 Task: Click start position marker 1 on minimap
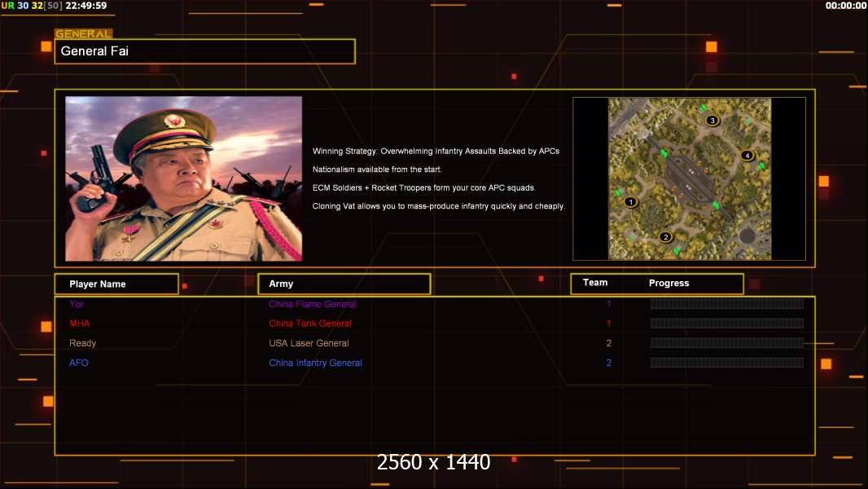click(630, 202)
